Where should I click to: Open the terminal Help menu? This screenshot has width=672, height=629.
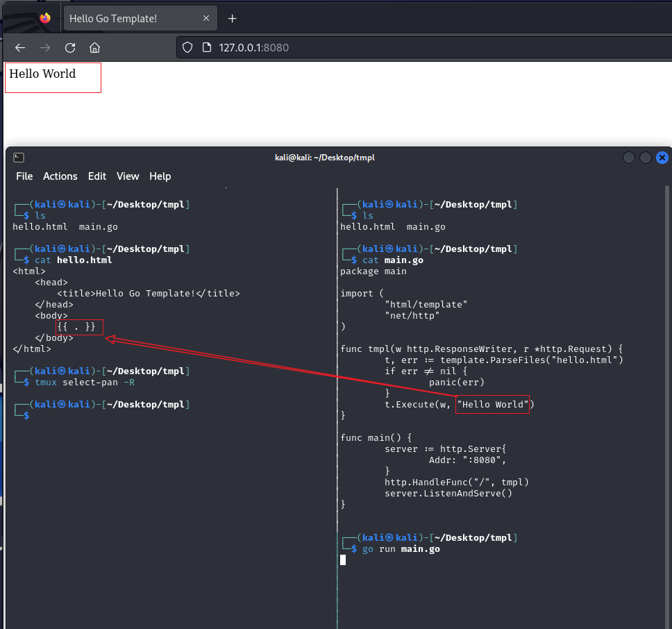[160, 176]
